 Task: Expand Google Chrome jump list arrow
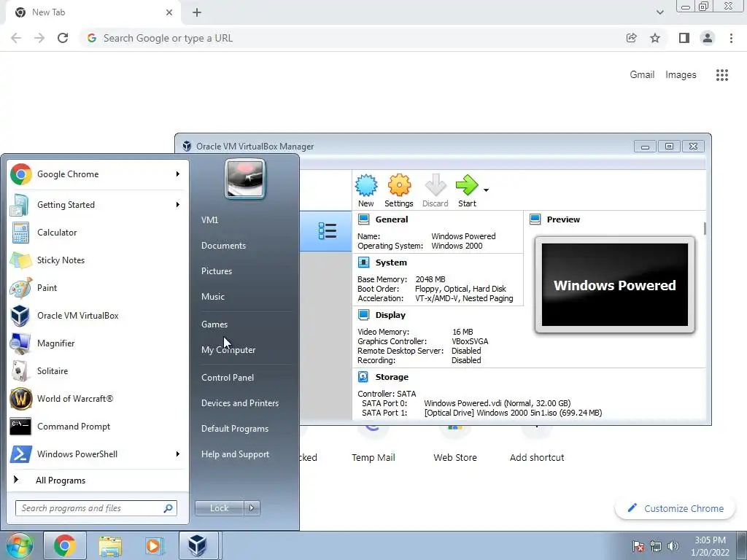point(178,174)
